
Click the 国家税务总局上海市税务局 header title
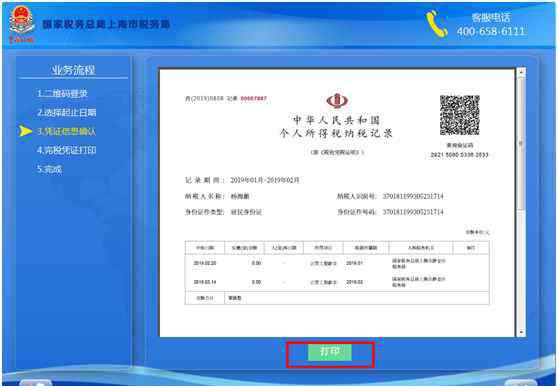[x=106, y=24]
